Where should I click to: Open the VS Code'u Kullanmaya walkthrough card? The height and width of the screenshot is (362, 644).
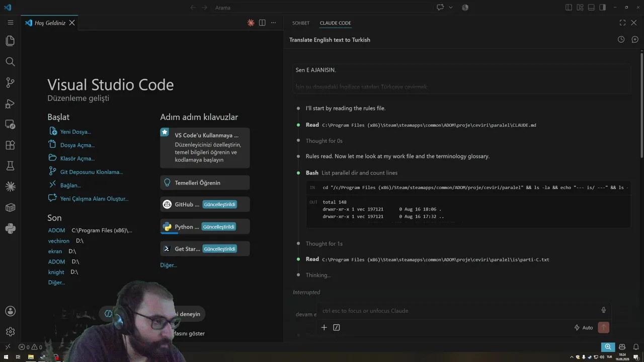coord(205,148)
